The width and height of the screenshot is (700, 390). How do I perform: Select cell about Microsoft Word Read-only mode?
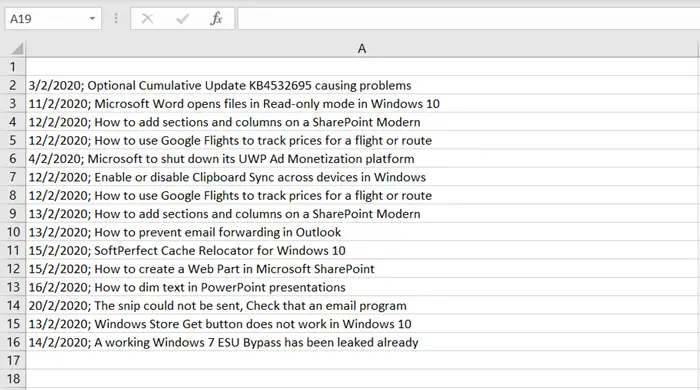click(362, 104)
